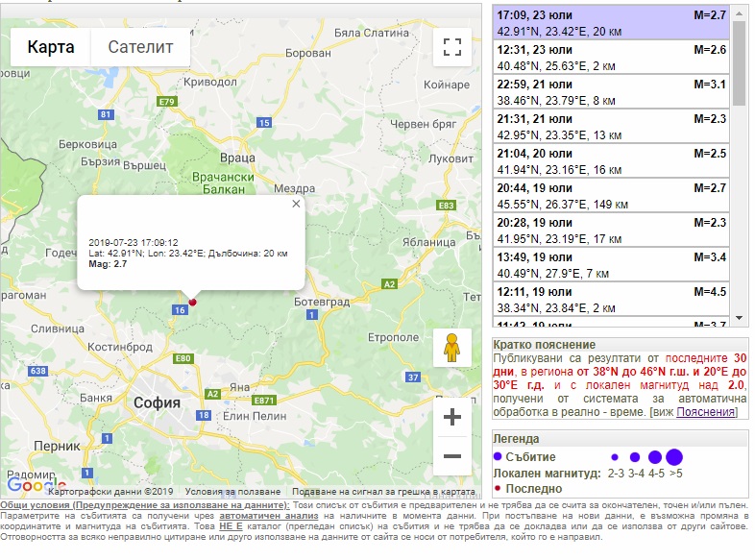Open Условия за ползване link
Screen dimensions: 755x560
point(232,492)
